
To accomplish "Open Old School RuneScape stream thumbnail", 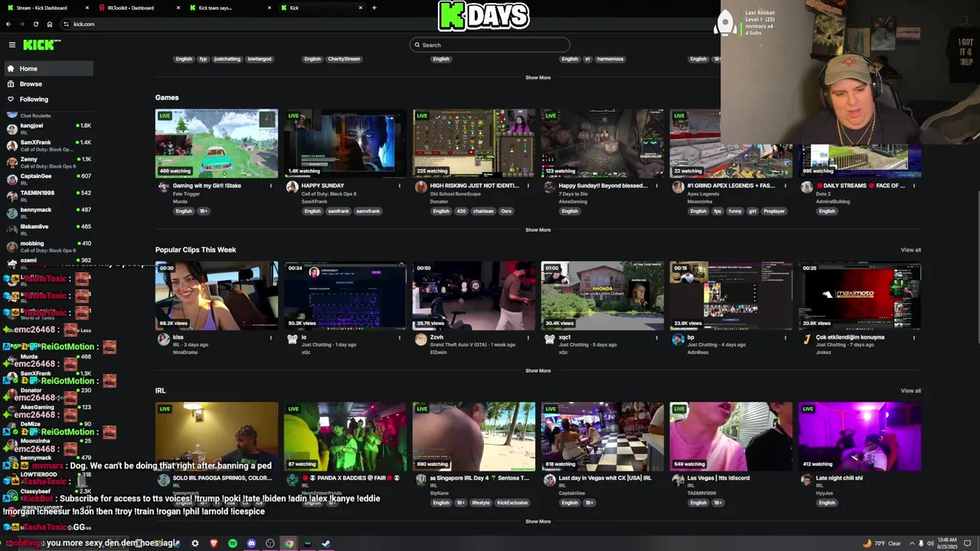I will click(x=474, y=143).
